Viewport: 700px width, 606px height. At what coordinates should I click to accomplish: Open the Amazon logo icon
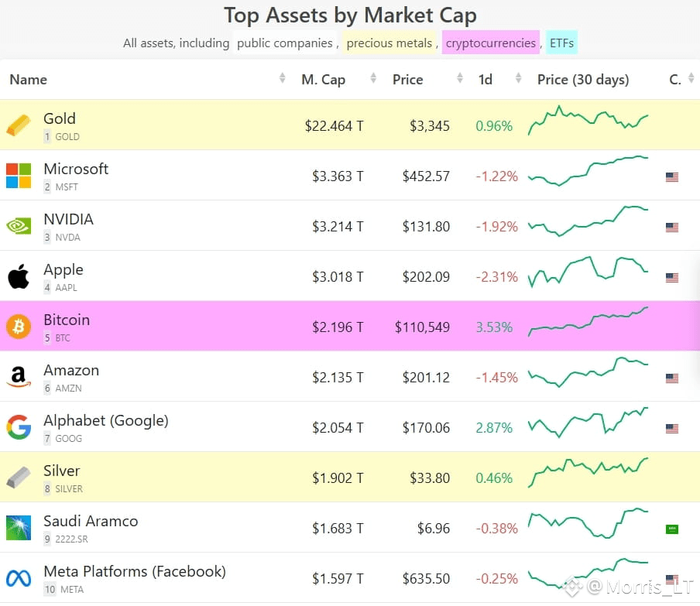click(x=19, y=377)
